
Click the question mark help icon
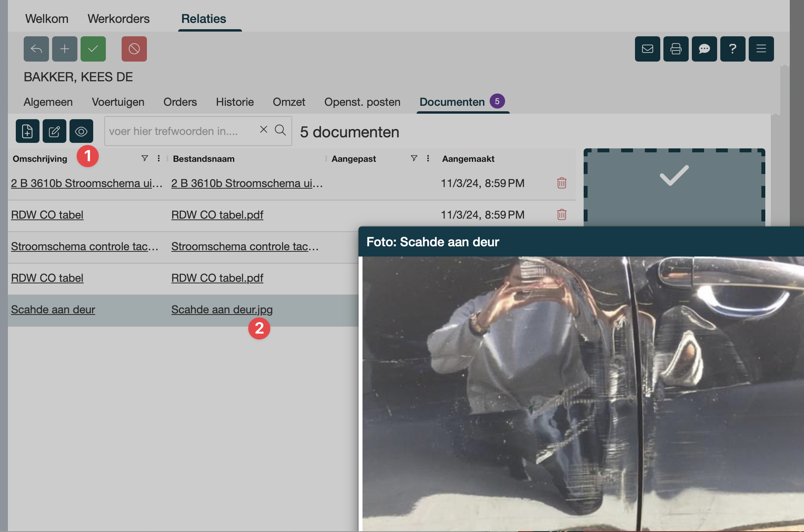[x=733, y=49]
